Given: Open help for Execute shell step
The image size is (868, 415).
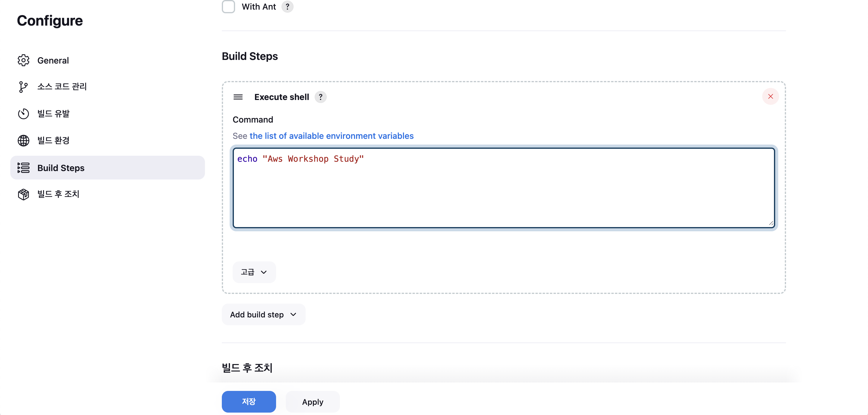Looking at the screenshot, I should [320, 97].
